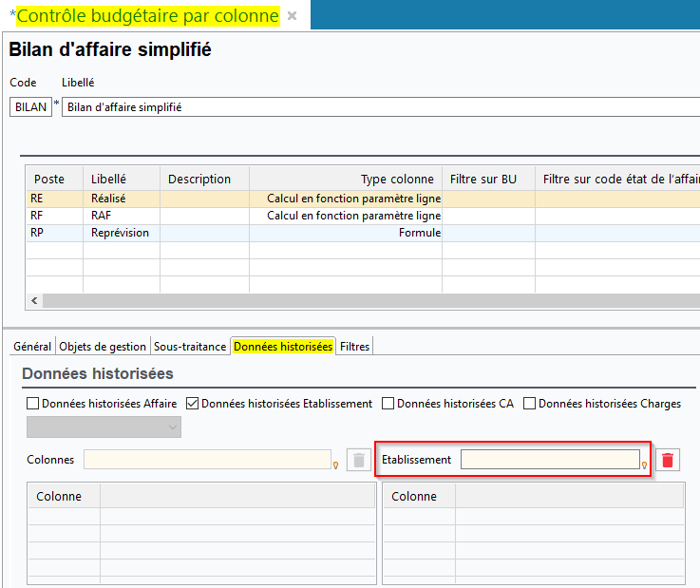
Task: Click Calcul en fonction paramètre ligne in RE row
Action: [346, 199]
